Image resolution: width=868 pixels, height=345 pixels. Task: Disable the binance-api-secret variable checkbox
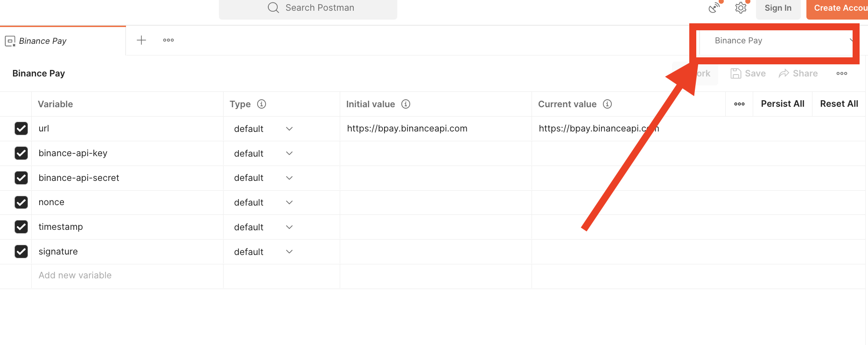click(x=21, y=178)
